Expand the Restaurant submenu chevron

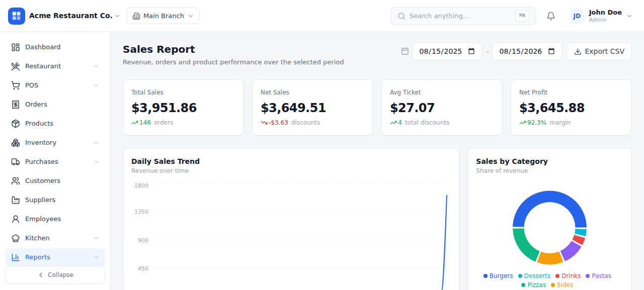(x=96, y=66)
